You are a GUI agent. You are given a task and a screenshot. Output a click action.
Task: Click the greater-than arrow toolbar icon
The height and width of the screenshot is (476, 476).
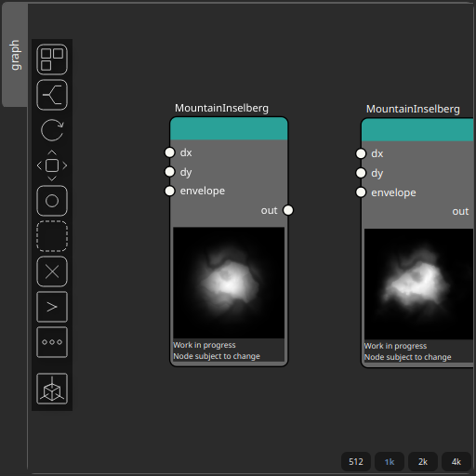point(52,307)
